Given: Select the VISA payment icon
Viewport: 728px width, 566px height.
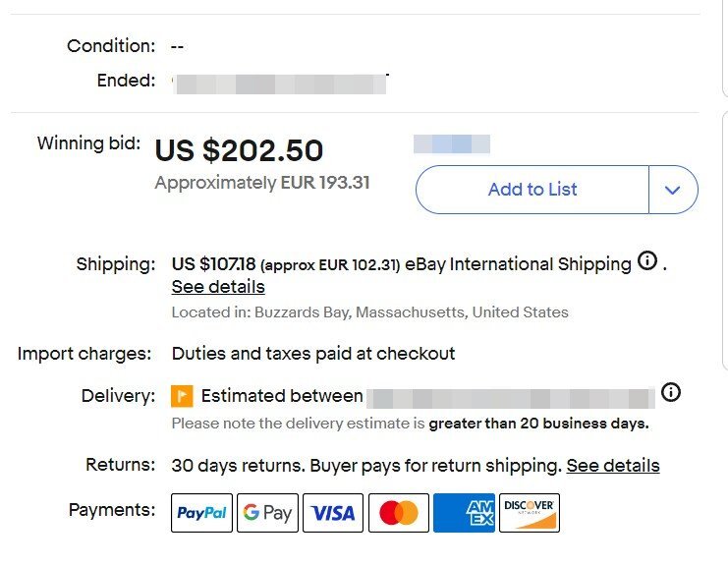Looking at the screenshot, I should click(333, 513).
